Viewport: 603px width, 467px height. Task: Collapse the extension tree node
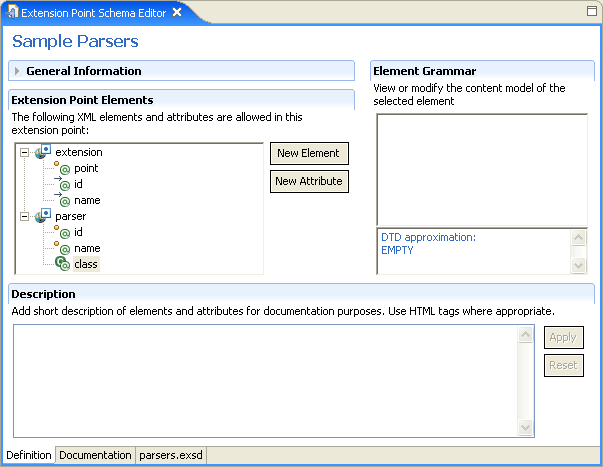click(24, 152)
